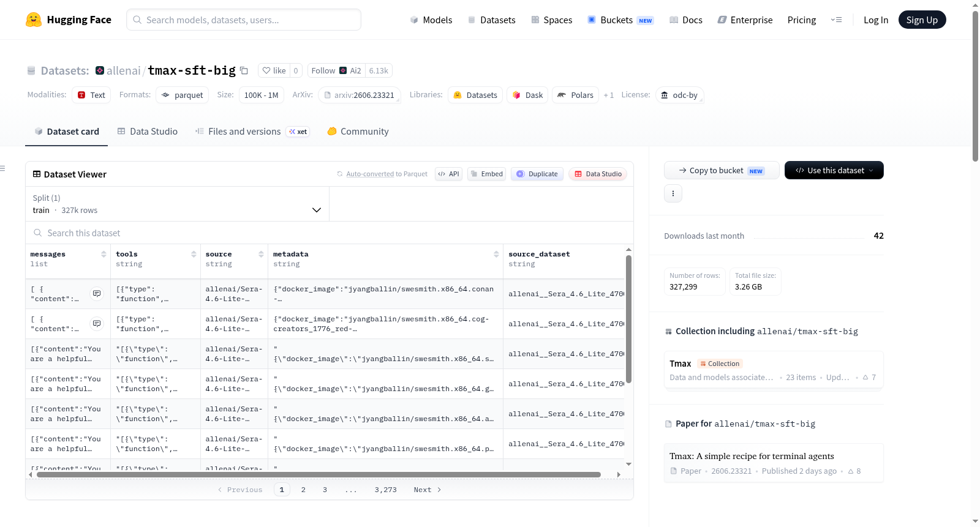
Task: Open the Use this dataset dropdown
Action: (x=834, y=170)
